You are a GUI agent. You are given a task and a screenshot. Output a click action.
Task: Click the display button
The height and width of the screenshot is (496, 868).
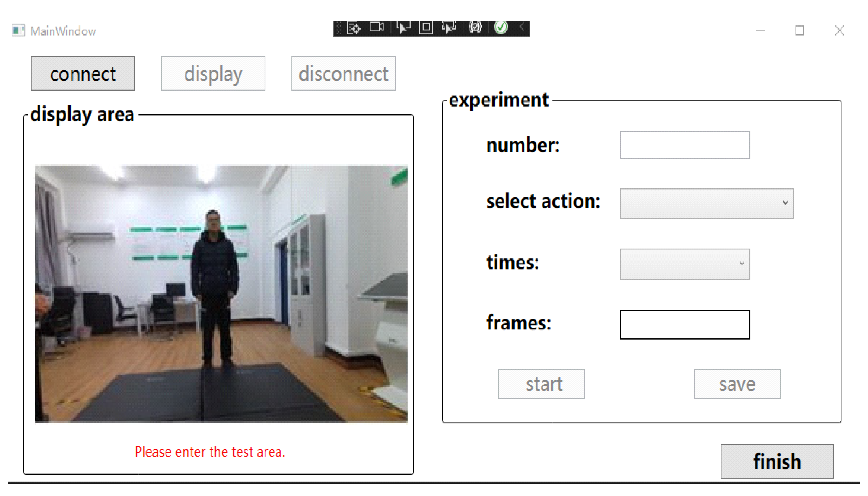tap(213, 73)
